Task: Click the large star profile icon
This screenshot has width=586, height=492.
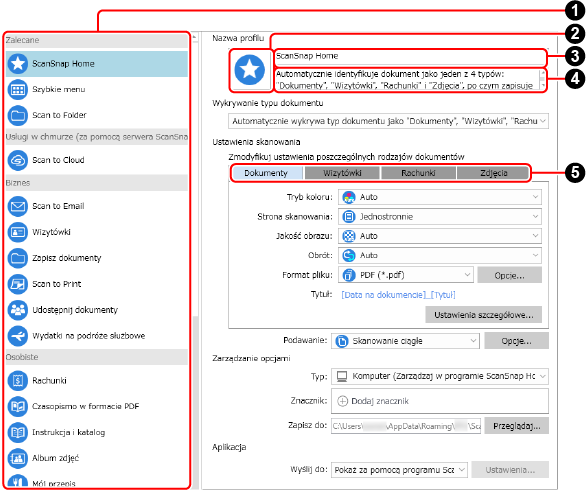Action: (250, 70)
